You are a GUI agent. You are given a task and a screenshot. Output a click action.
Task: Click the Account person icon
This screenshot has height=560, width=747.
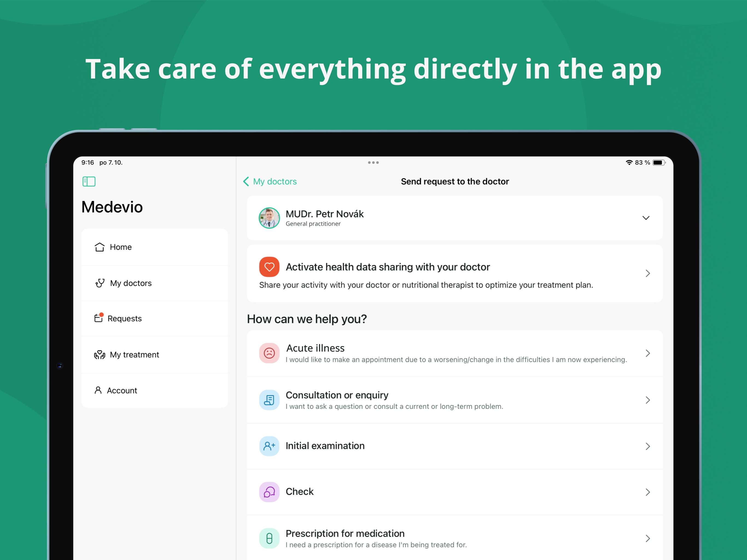tap(98, 390)
